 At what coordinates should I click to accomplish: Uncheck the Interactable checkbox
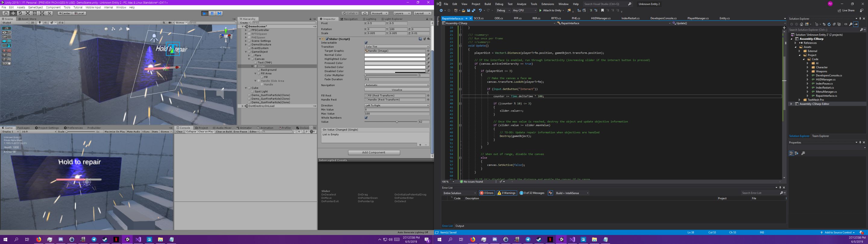[366, 43]
